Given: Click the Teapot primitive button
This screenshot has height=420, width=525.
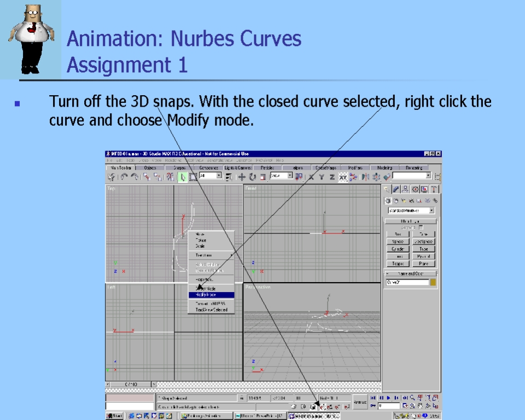Looking at the screenshot, I should point(398,264).
